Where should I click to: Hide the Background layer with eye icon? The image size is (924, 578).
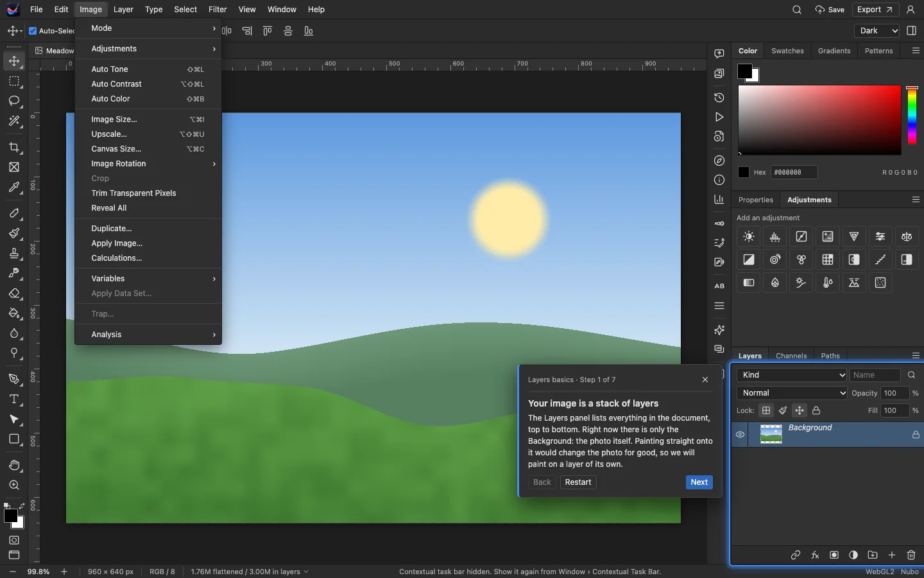pyautogui.click(x=740, y=435)
